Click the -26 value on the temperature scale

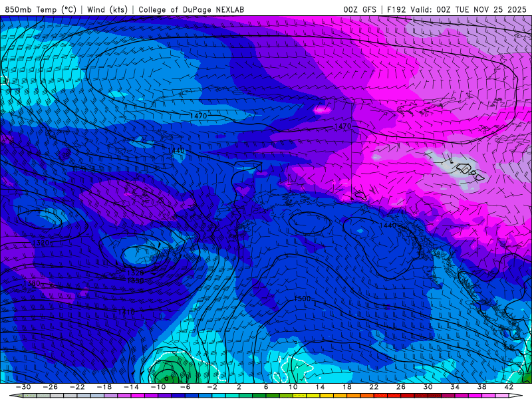[x=51, y=387]
